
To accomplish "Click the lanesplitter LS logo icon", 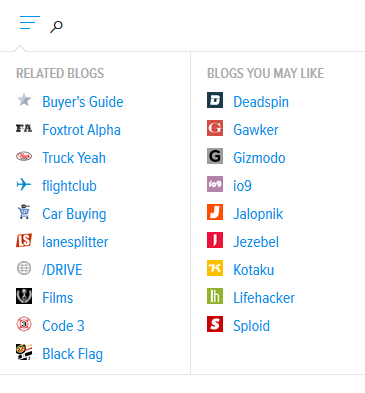I will (24, 240).
